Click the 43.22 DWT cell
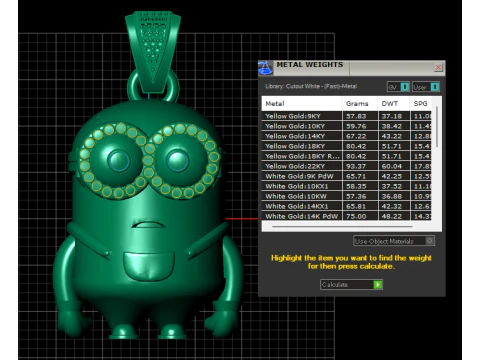The width and height of the screenshot is (480, 360). coord(394,136)
